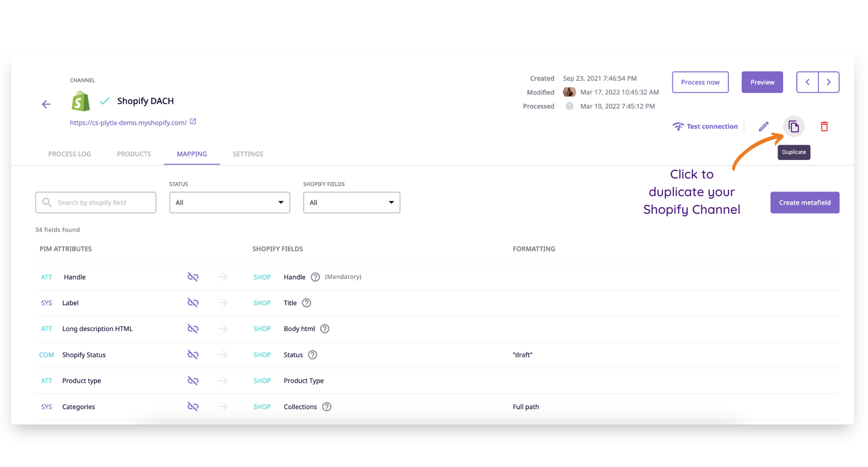868x467 pixels.
Task: Show help for Collections field
Action: tap(327, 407)
